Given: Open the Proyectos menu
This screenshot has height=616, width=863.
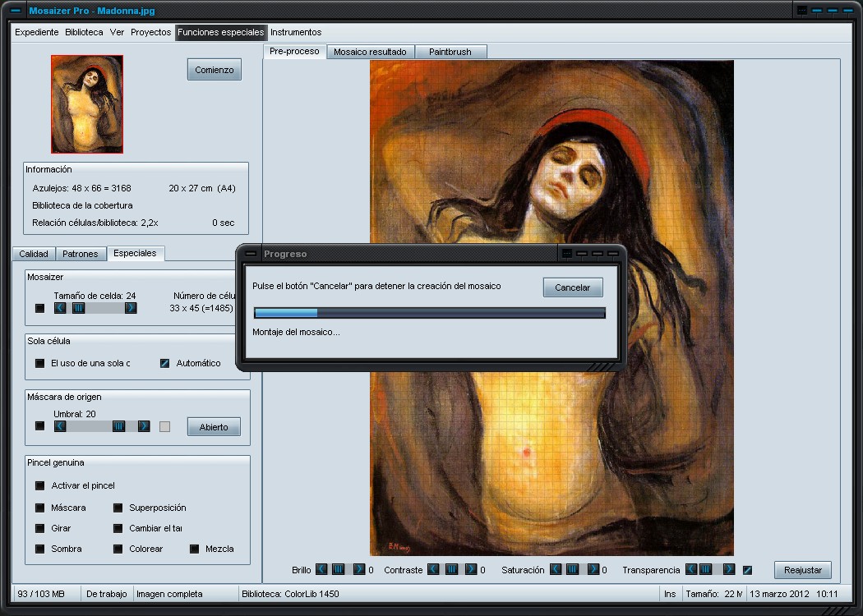Looking at the screenshot, I should 150,32.
